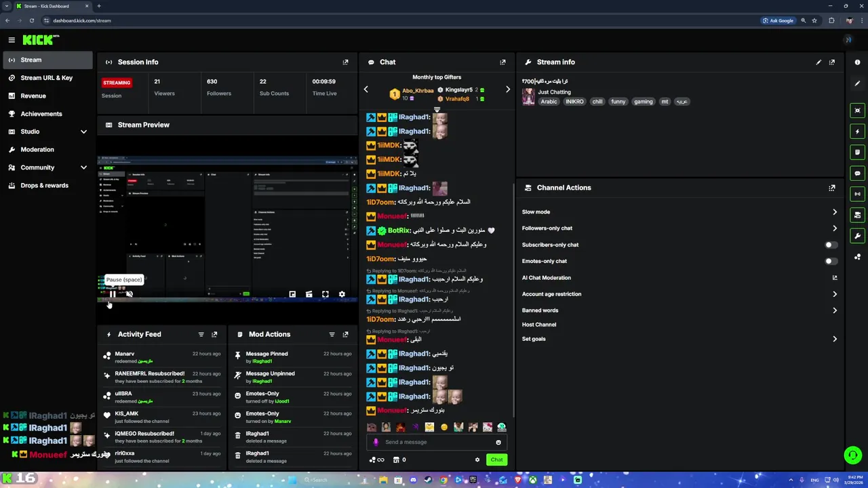The height and width of the screenshot is (488, 868).
Task: Focus the Send a message field
Action: (437, 443)
